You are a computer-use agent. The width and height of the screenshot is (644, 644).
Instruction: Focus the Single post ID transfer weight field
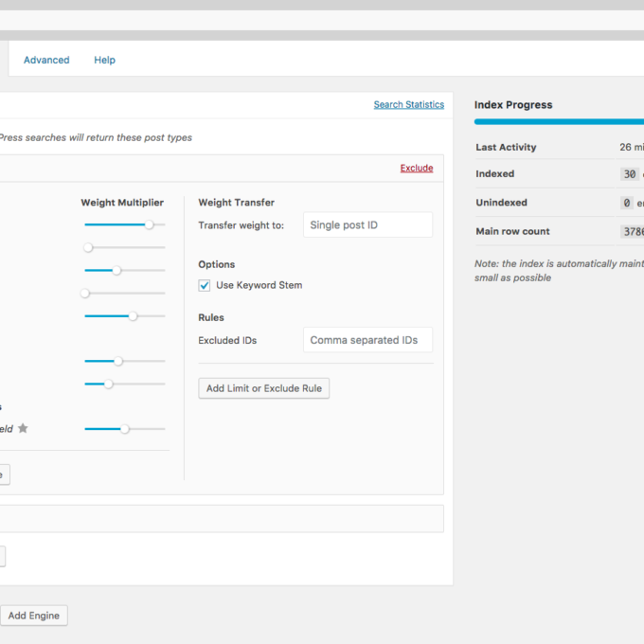(367, 225)
